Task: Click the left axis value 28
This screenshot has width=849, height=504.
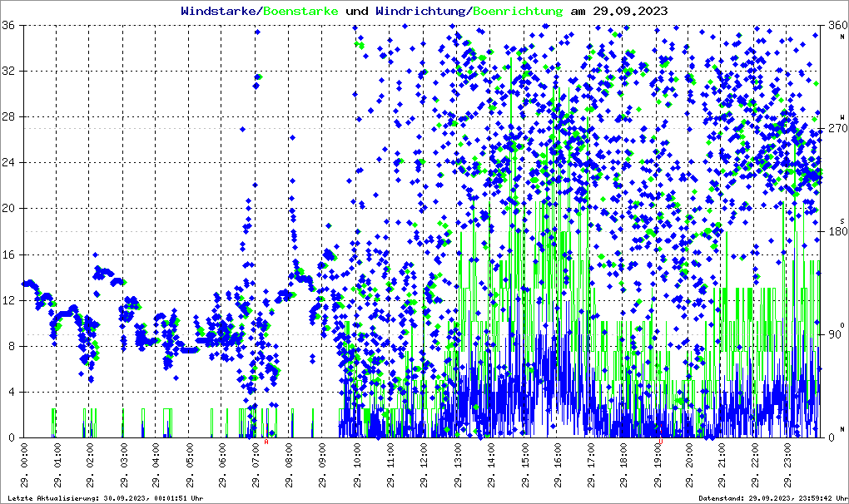Action: (x=8, y=116)
